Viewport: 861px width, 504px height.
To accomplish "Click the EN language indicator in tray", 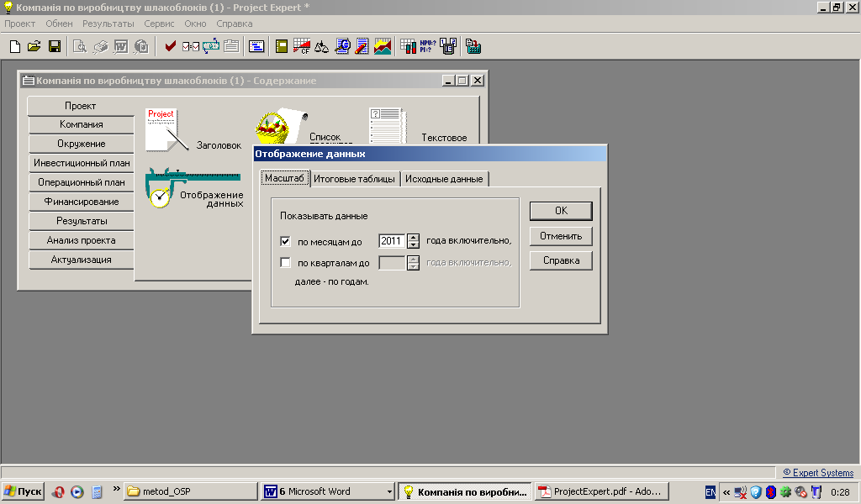I will point(710,492).
